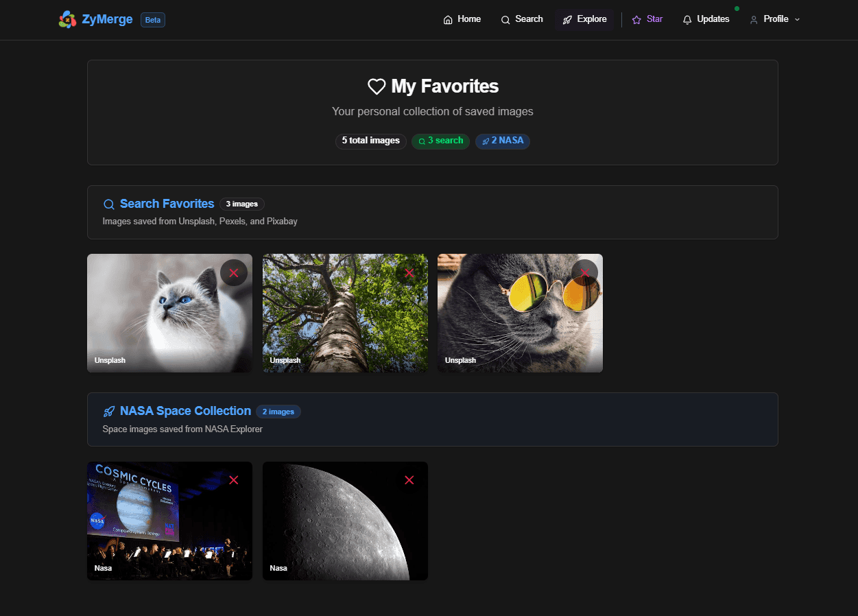Click the Search Favorites section heading
Image resolution: width=858 pixels, height=616 pixels.
[x=167, y=204]
